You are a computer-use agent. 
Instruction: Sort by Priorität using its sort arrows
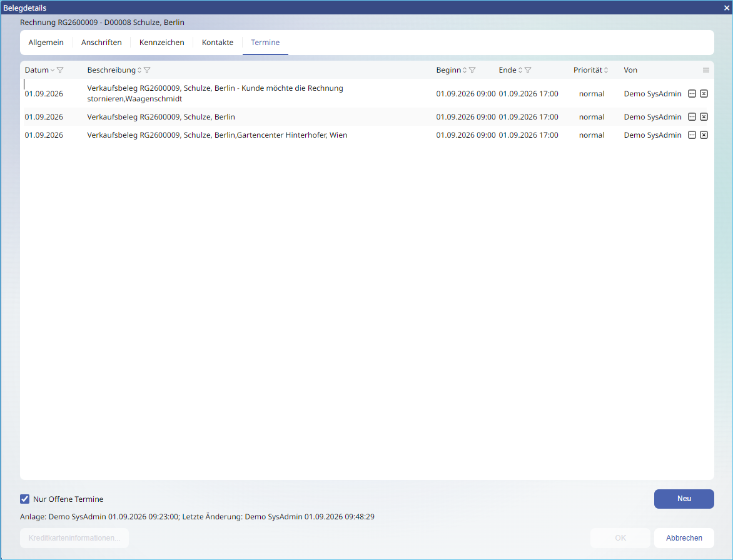606,70
